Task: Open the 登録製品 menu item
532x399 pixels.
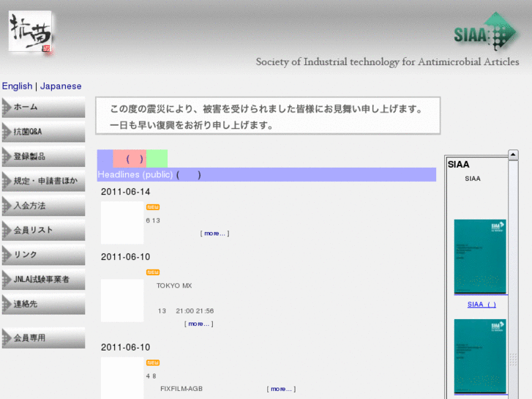Action: (43, 157)
